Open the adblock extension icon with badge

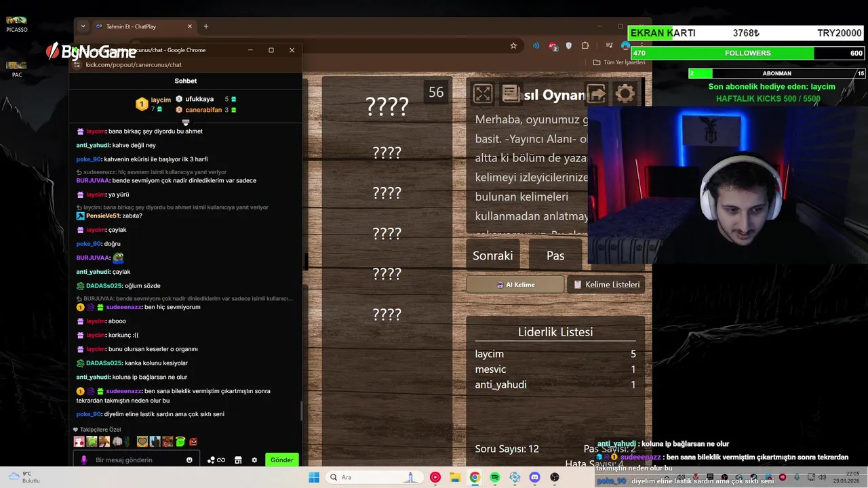point(553,45)
